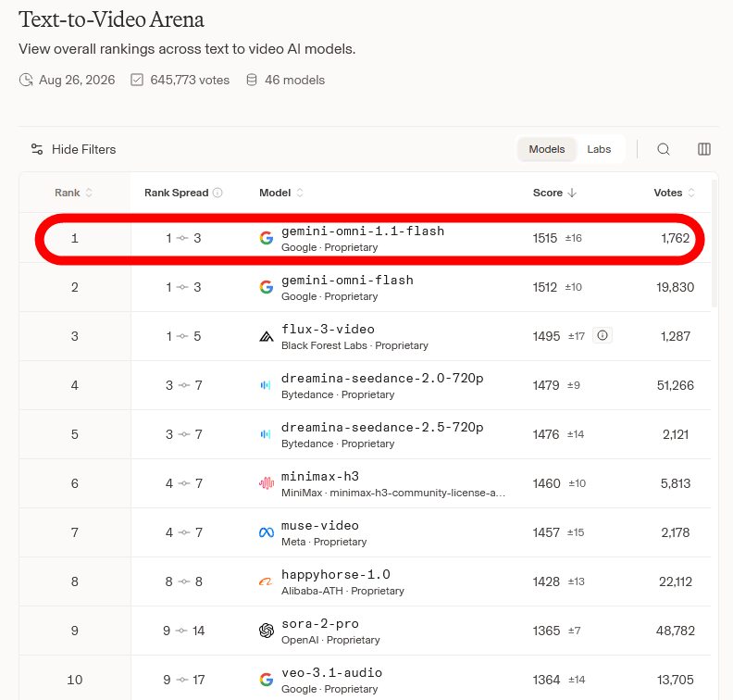Open the flux-3-video model link
Viewport: 733px width, 700px height.
(328, 330)
